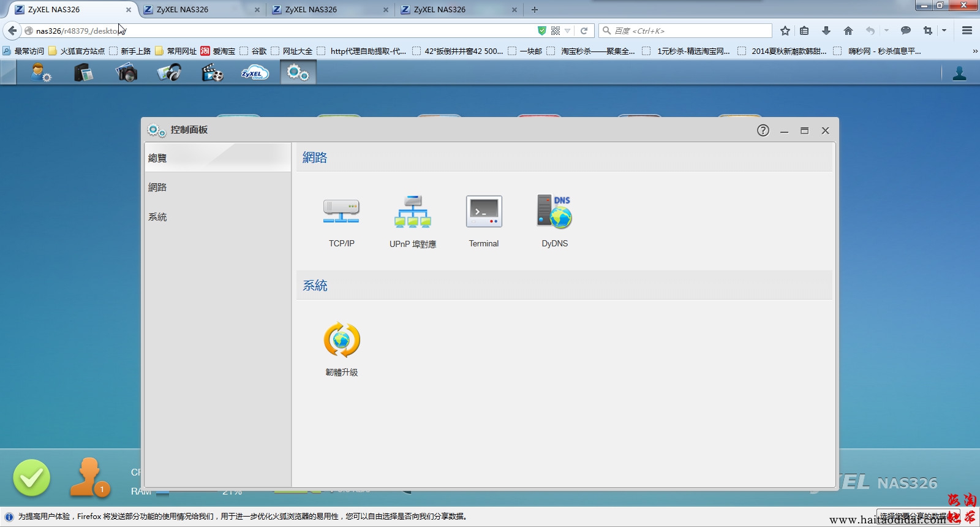This screenshot has width=980, height=527.
Task: Select 系統 in the left sidebar
Action: pyautogui.click(x=157, y=217)
